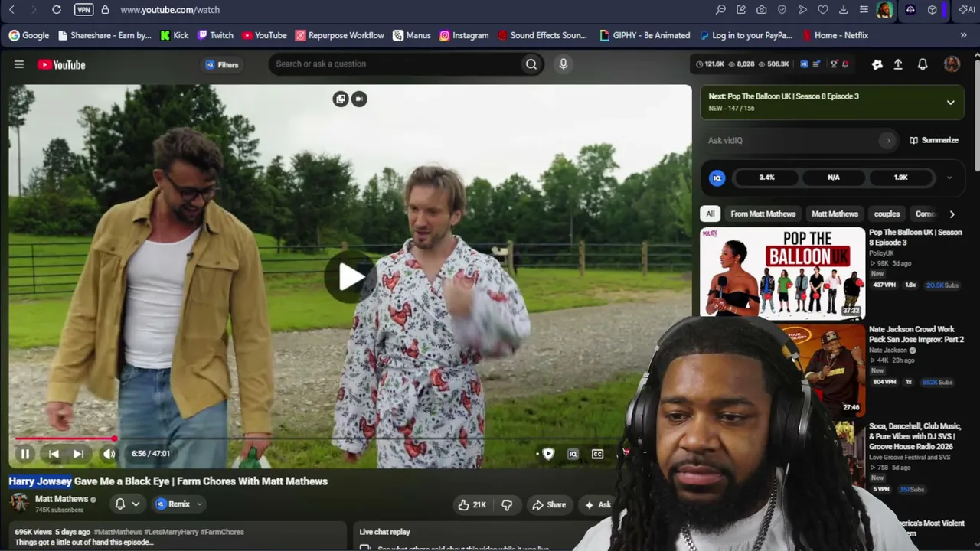Open the YouTube account avatar menu
Image resolution: width=980 pixels, height=551 pixels.
(x=952, y=64)
